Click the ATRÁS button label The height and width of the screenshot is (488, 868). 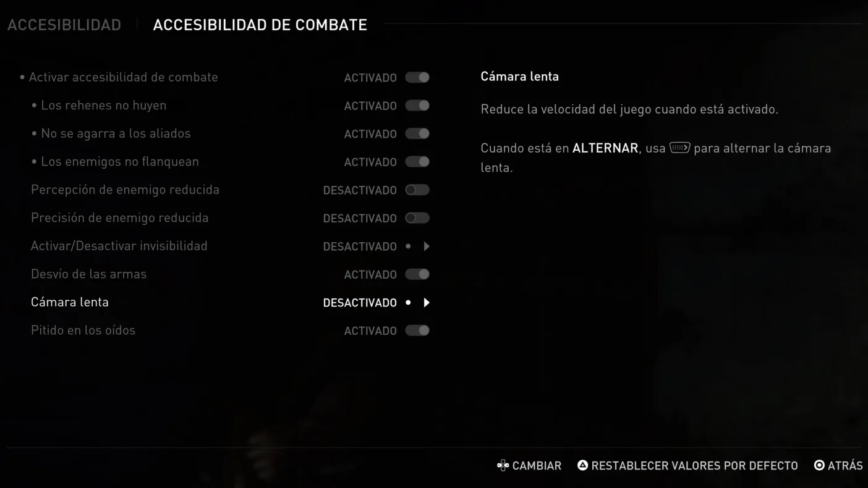[x=845, y=466]
